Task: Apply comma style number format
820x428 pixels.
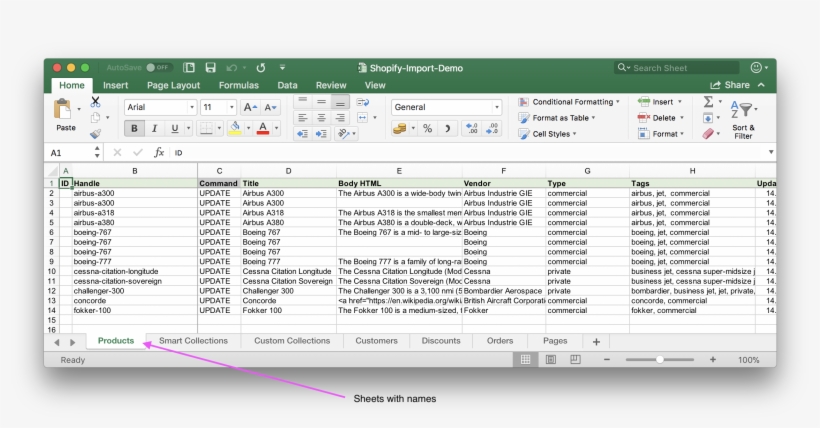Action: 448,129
